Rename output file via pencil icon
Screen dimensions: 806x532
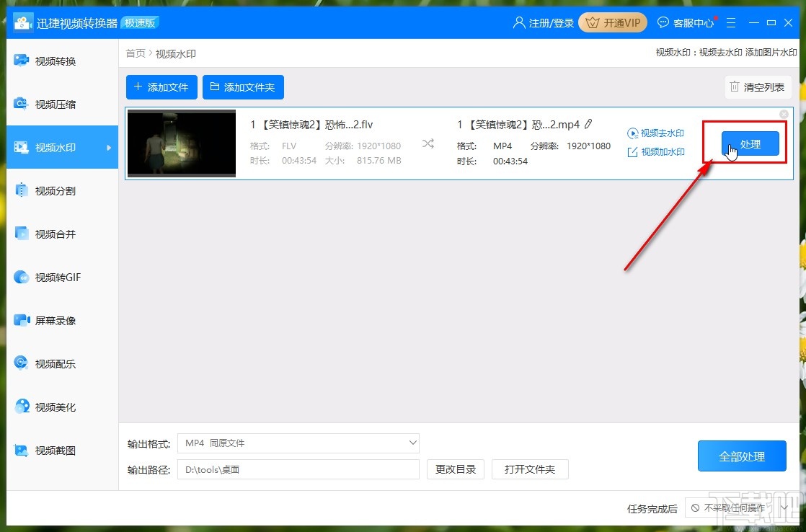pyautogui.click(x=589, y=124)
